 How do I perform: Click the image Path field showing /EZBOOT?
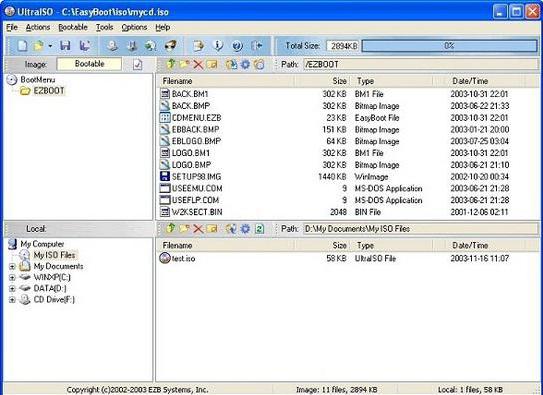[x=420, y=64]
